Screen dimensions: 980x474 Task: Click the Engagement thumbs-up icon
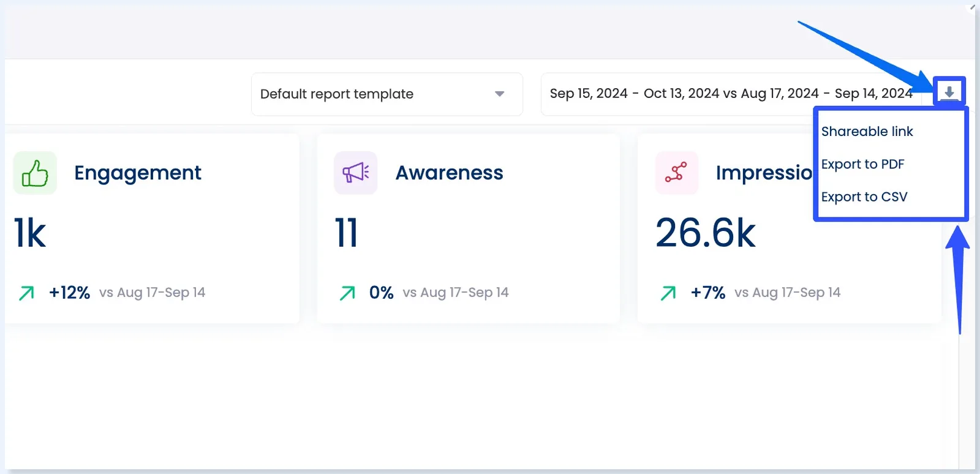[x=35, y=173]
